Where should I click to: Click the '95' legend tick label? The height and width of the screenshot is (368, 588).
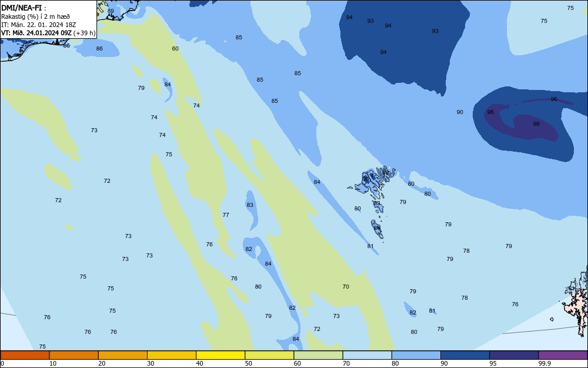tap(493, 363)
